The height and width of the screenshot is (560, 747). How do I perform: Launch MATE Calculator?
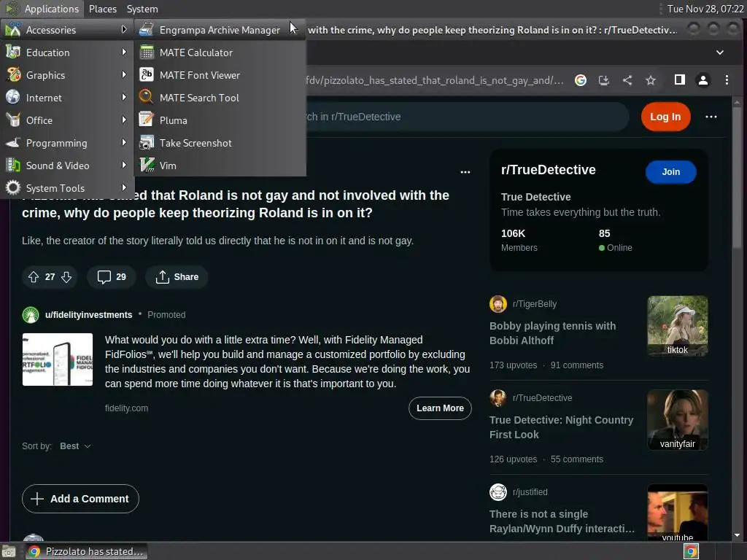(220, 52)
